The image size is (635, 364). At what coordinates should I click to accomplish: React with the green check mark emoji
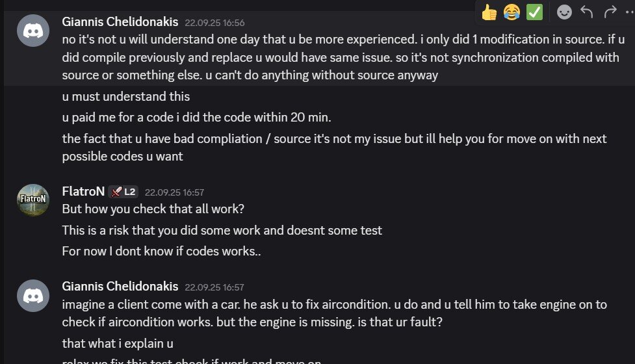534,12
